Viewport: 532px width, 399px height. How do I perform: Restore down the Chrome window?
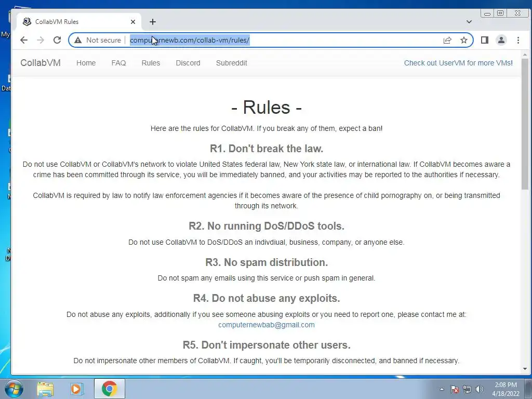coord(500,13)
